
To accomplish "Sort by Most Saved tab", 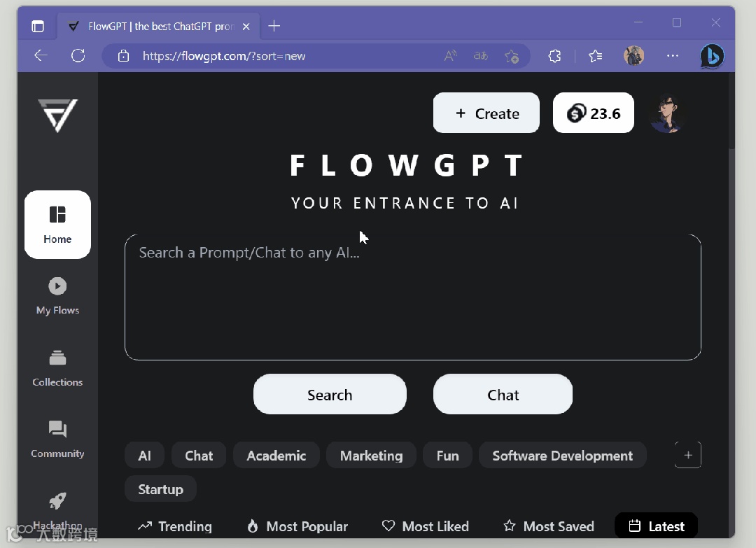I will point(549,526).
